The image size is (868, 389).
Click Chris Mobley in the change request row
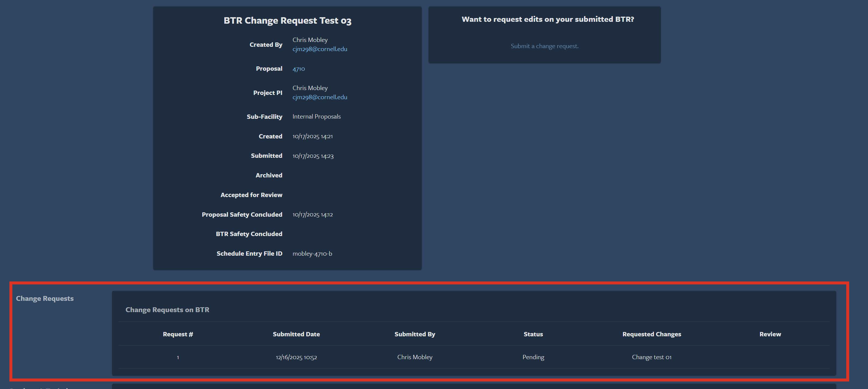(x=415, y=357)
